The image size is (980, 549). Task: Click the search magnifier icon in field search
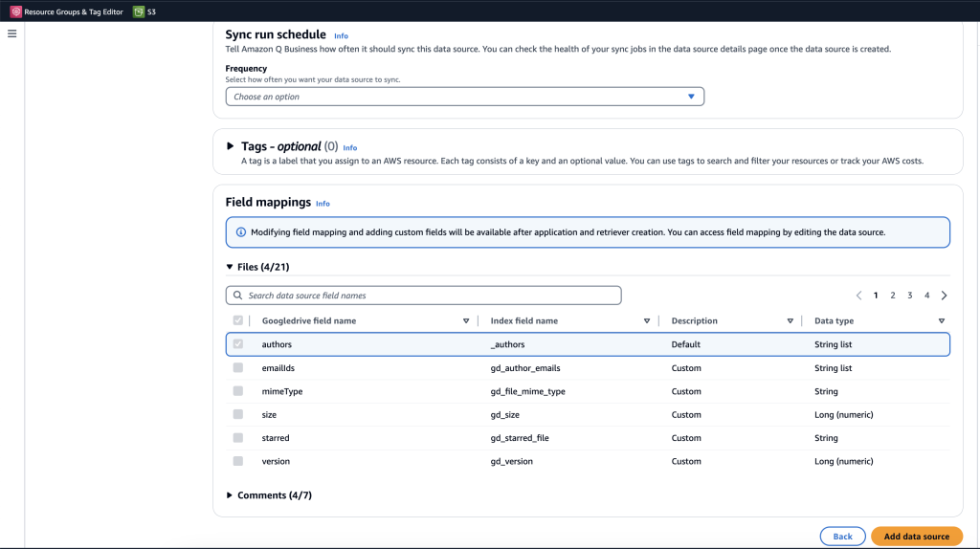click(237, 296)
